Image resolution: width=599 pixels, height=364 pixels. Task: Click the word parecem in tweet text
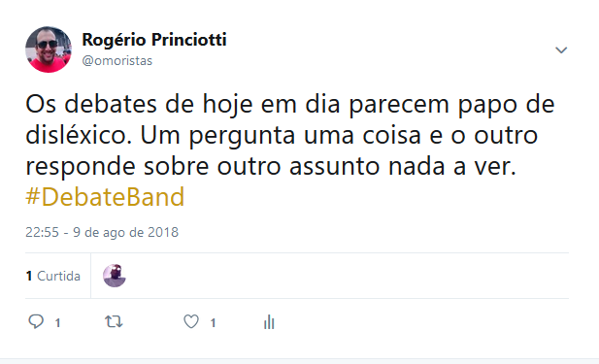(x=399, y=105)
